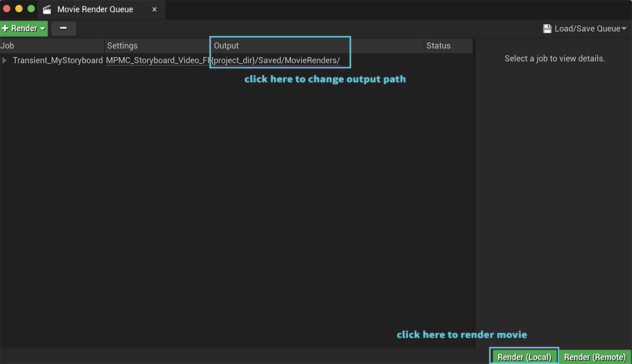Screen dimensions: 632x364
Task: Click the save disk icon beside Load/Save Queue
Action: [x=547, y=27]
